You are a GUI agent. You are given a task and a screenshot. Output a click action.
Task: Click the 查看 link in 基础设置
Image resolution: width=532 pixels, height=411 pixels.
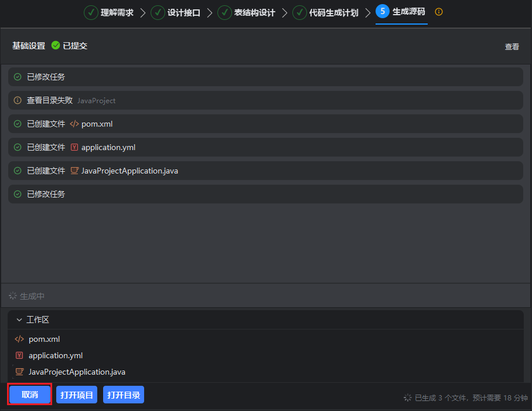point(511,46)
